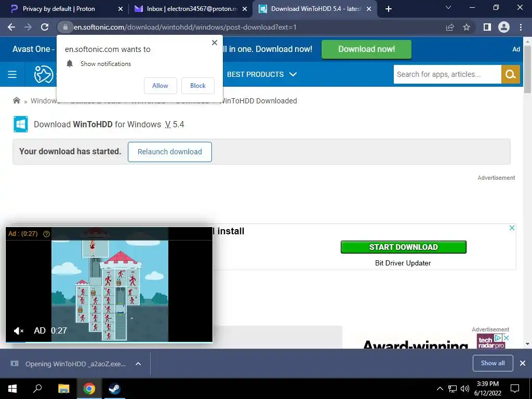532x399 pixels.
Task: Click the address bar URL
Action: (185, 27)
